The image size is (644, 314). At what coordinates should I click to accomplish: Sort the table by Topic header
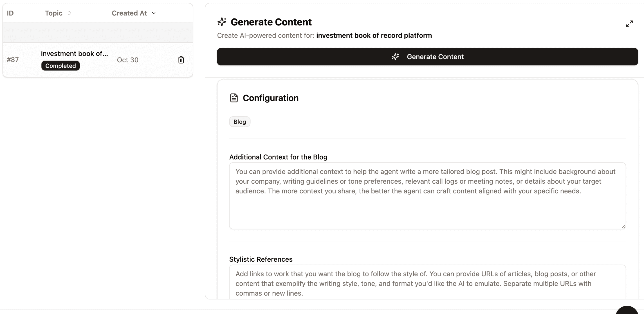(54, 13)
